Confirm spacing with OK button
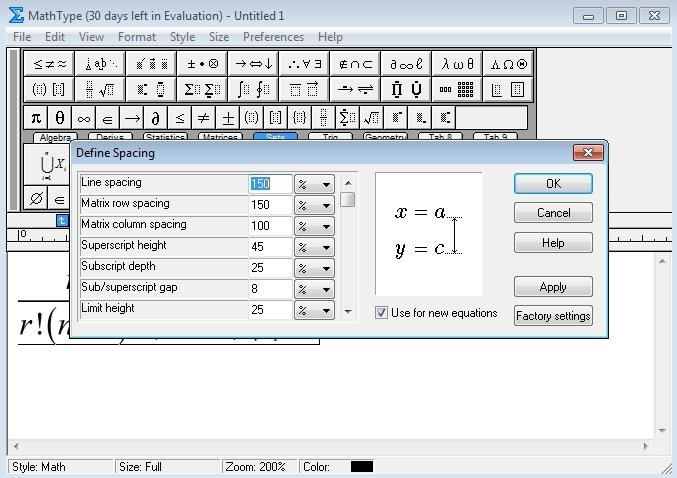Viewport: 677px width, 478px height. (x=553, y=184)
